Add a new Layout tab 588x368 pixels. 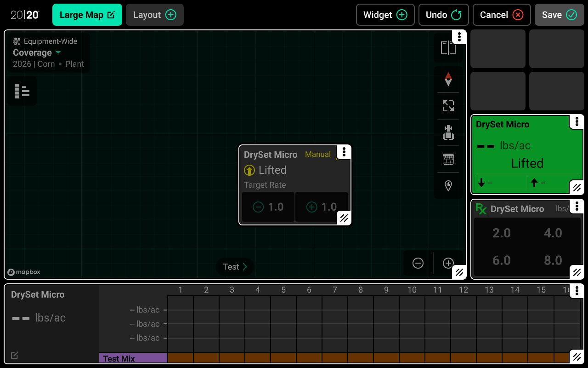154,15
